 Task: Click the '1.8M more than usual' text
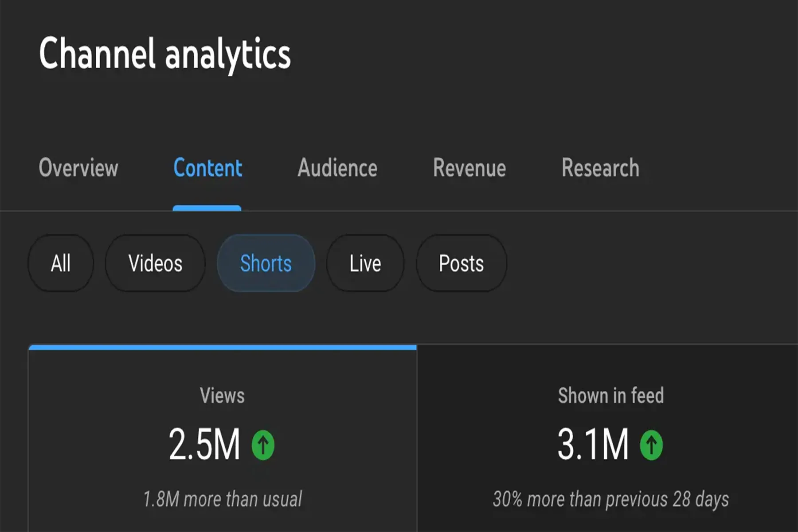222,499
